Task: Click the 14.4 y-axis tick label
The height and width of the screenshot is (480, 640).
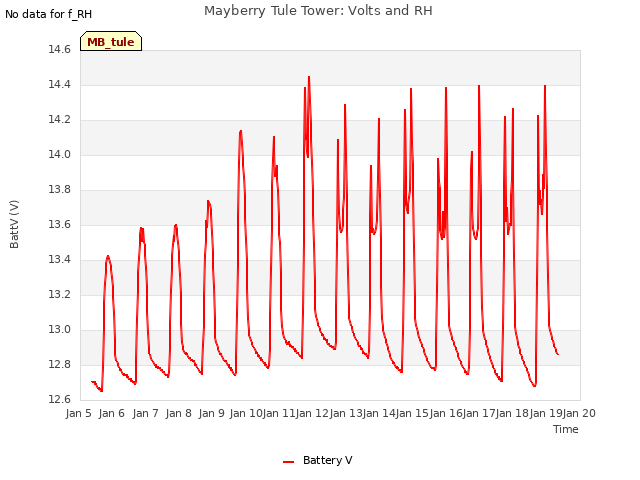Action: point(60,85)
